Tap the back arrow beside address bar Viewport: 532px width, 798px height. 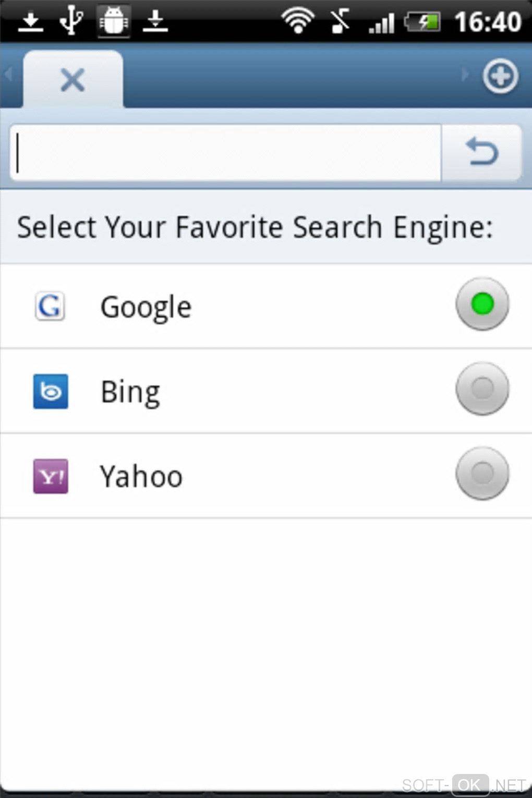pos(481,152)
